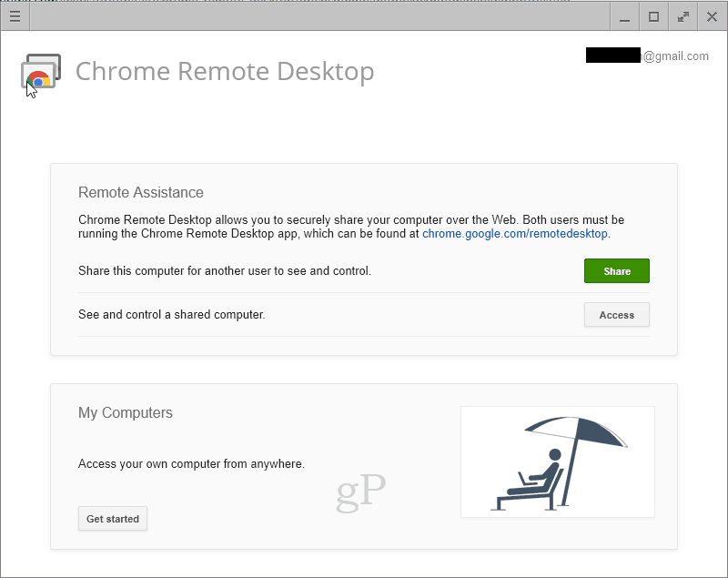Image resolution: width=728 pixels, height=578 pixels.
Task: Open the hamburger menu in title bar
Action: tap(15, 16)
